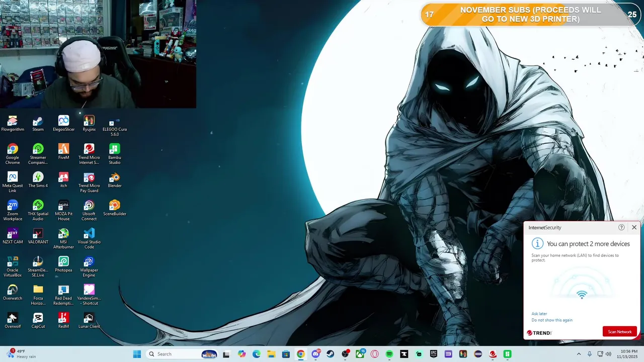Open Task View from the taskbar
The image size is (644, 362).
(x=226, y=354)
